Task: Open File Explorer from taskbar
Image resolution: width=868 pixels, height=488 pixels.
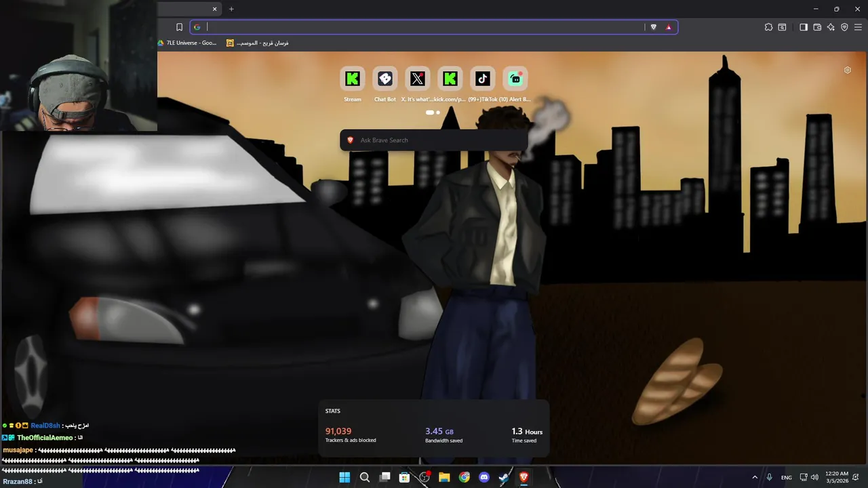Action: 444,477
